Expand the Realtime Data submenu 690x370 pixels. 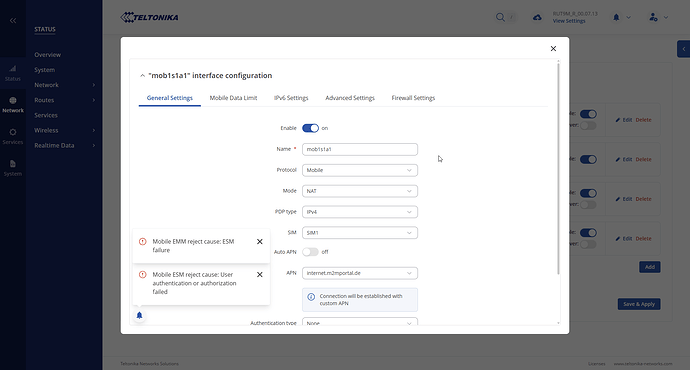pos(94,146)
